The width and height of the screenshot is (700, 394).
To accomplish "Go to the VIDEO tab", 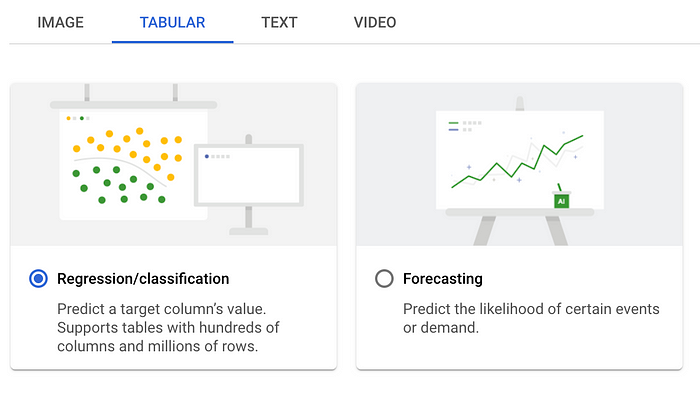I will pos(375,22).
